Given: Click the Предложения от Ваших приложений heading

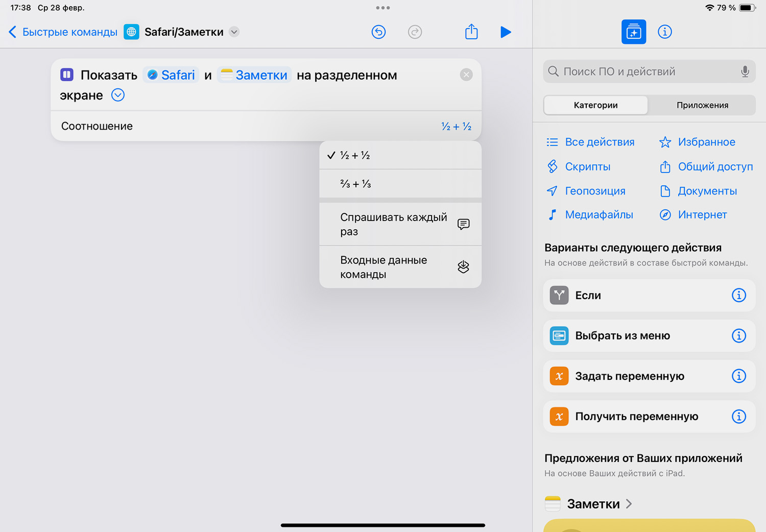Looking at the screenshot, I should click(643, 458).
